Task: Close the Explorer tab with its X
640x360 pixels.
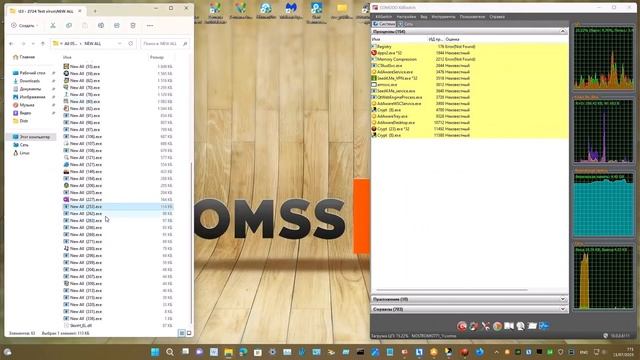Action: [80, 11]
